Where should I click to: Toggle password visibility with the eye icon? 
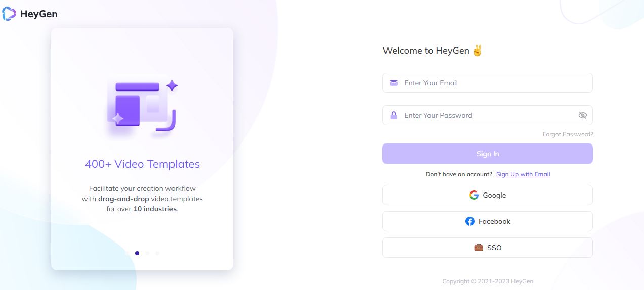[x=582, y=115]
